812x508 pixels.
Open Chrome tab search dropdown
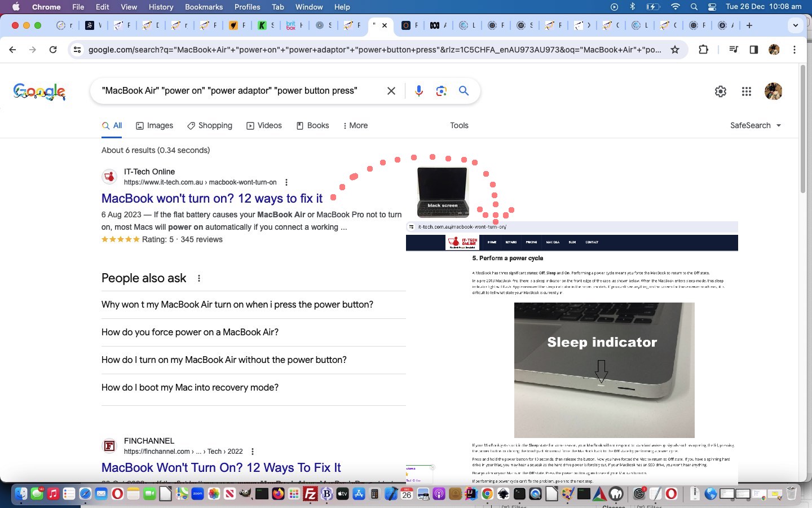[796, 25]
